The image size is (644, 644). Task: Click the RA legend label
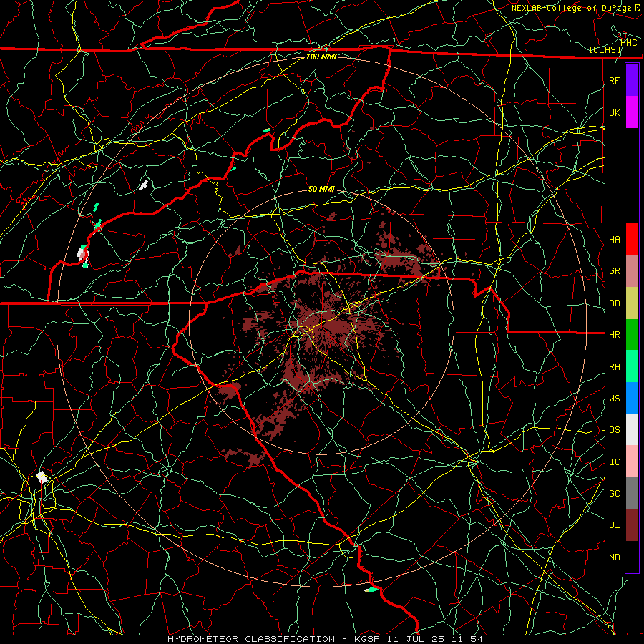tap(614, 367)
